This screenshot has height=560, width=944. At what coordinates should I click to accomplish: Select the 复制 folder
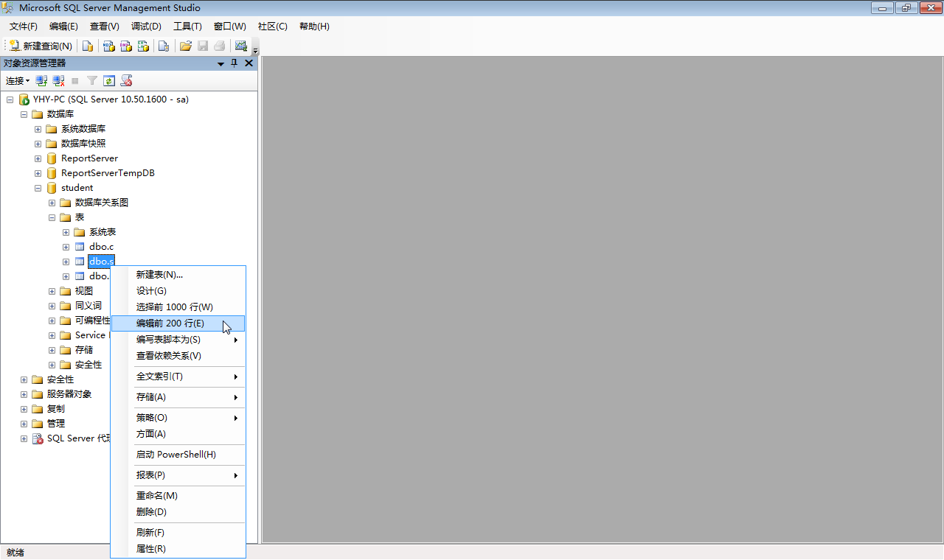(55, 409)
